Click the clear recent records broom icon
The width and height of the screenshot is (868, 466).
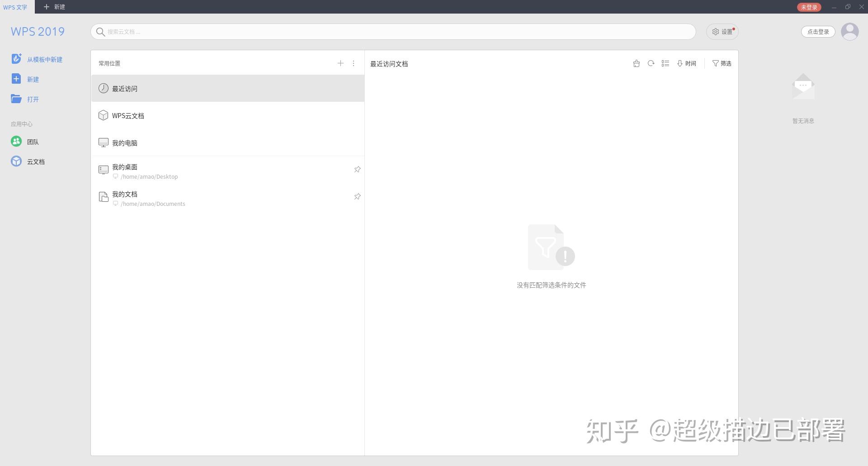(637, 63)
